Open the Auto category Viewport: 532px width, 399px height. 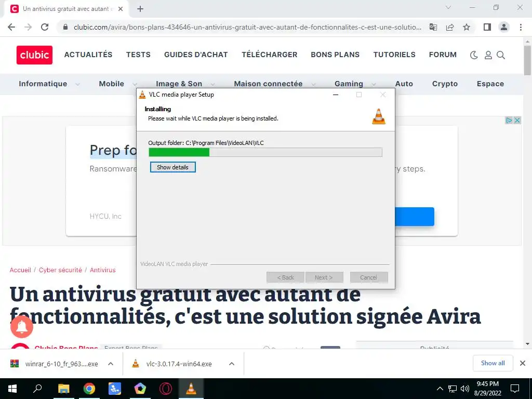point(404,84)
